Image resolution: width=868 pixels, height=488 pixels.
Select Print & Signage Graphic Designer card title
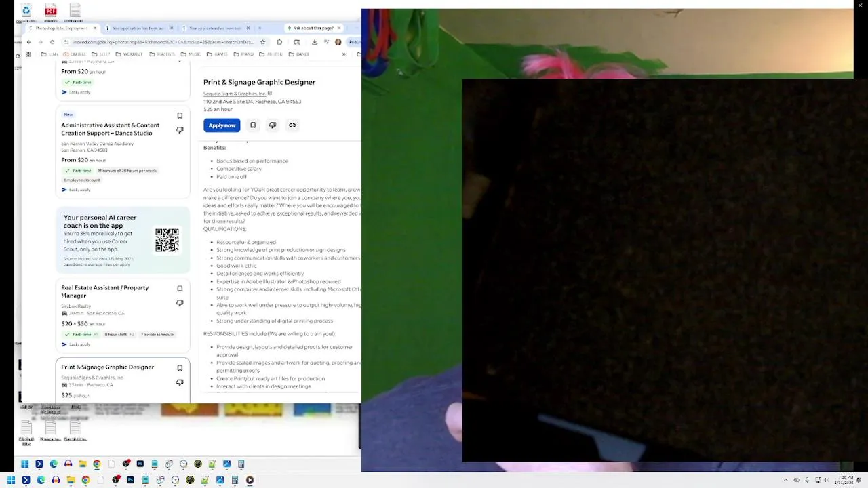(x=108, y=367)
